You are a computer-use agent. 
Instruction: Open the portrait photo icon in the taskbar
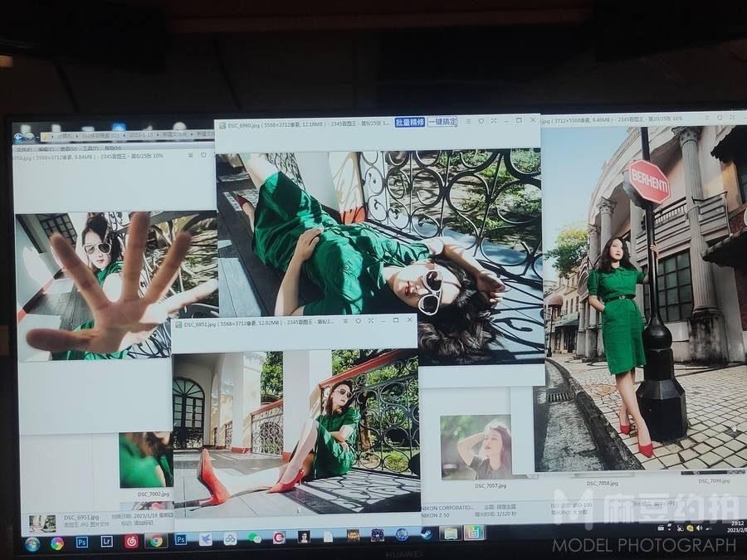[x=304, y=537]
